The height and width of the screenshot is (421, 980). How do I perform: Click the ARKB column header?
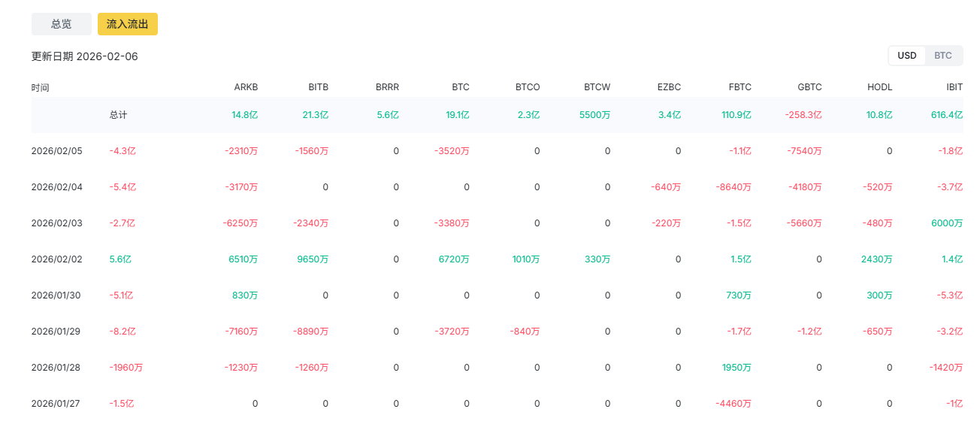(x=246, y=87)
